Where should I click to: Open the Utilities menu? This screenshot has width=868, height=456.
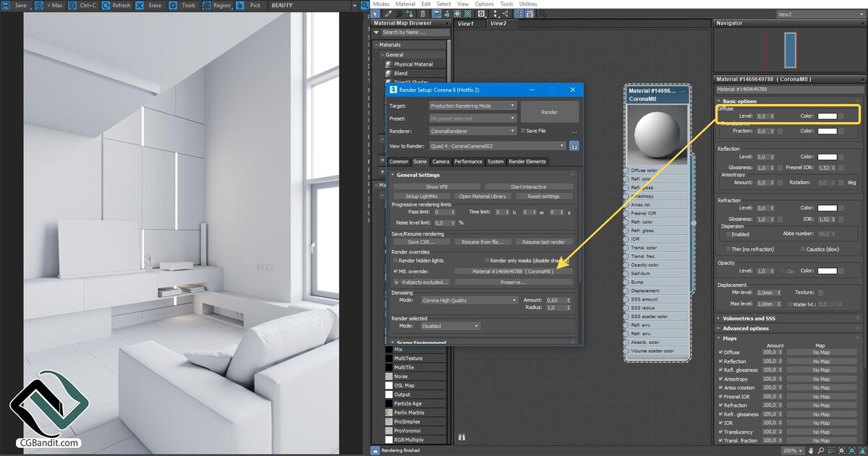pos(528,4)
